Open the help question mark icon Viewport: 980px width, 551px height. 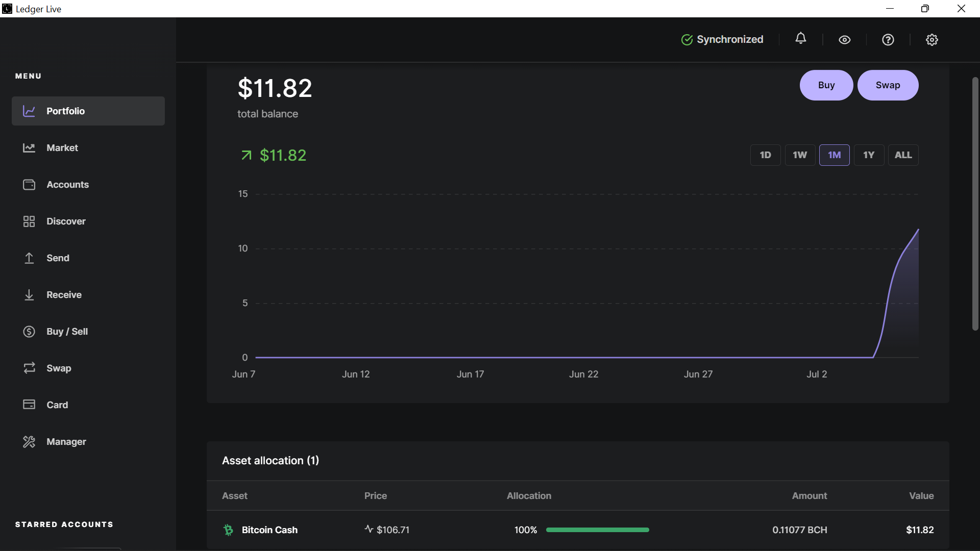click(888, 40)
